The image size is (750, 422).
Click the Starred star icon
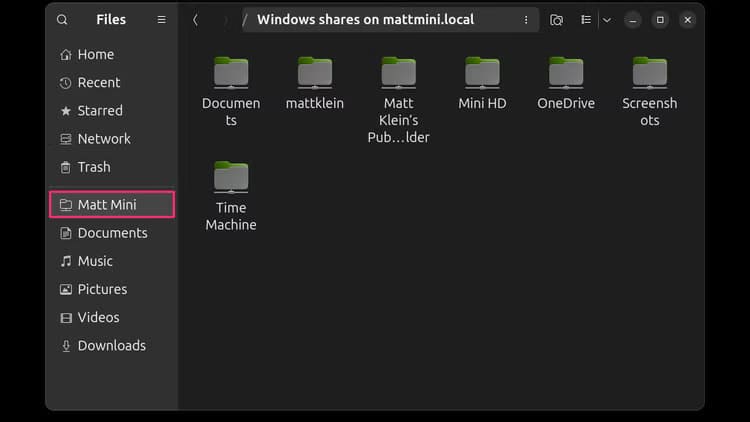click(x=66, y=111)
